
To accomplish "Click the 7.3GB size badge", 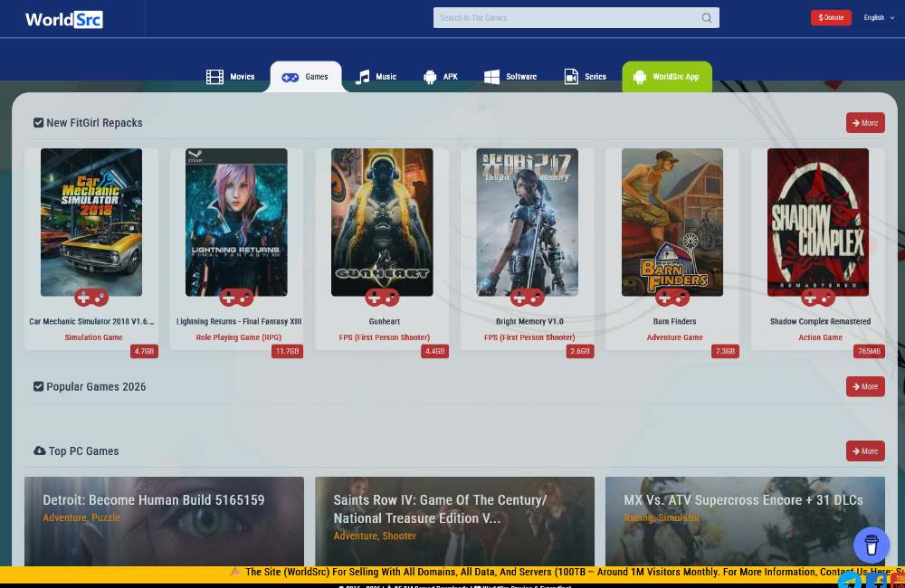I will pos(726,351).
